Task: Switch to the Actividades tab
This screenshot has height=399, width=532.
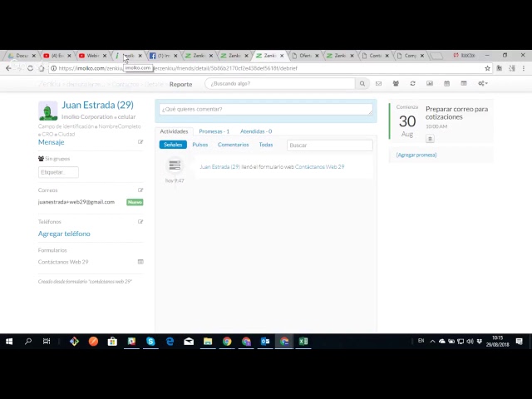Action: pyautogui.click(x=174, y=131)
